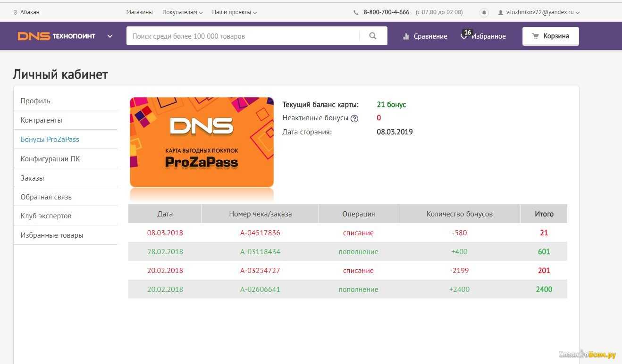
Task: Click the Личный кабинет heading
Action: pos(60,74)
